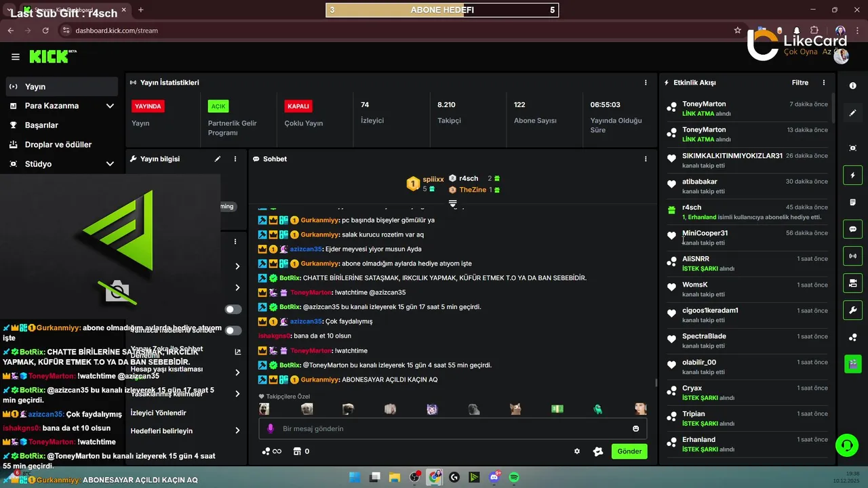The image size is (868, 488).
Task: Expand the Stüdyo sidebar section
Action: (x=110, y=164)
